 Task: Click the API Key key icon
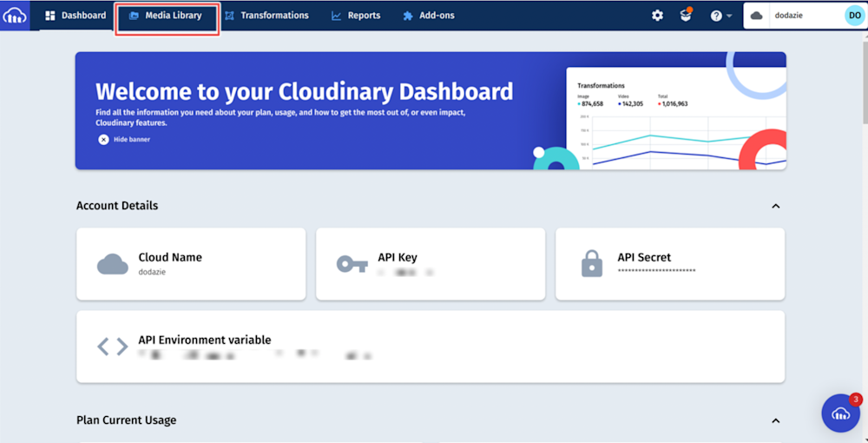352,264
